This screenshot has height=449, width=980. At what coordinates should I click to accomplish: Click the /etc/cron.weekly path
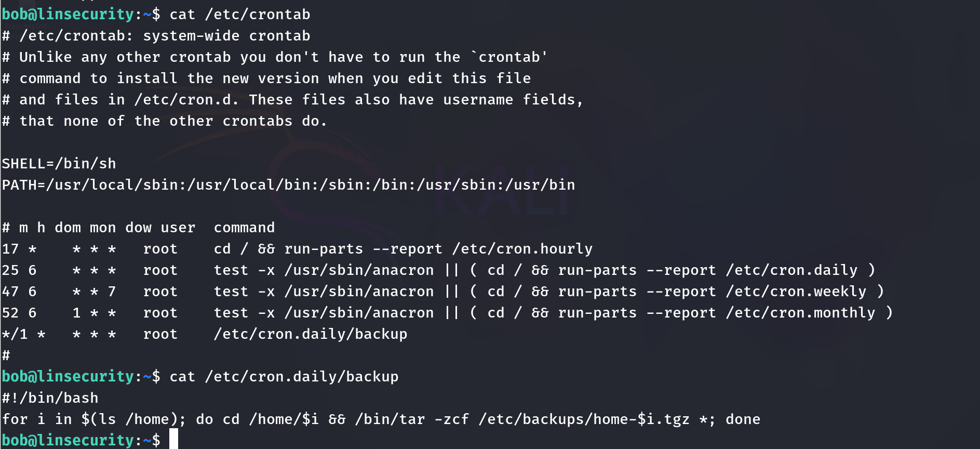coord(796,292)
